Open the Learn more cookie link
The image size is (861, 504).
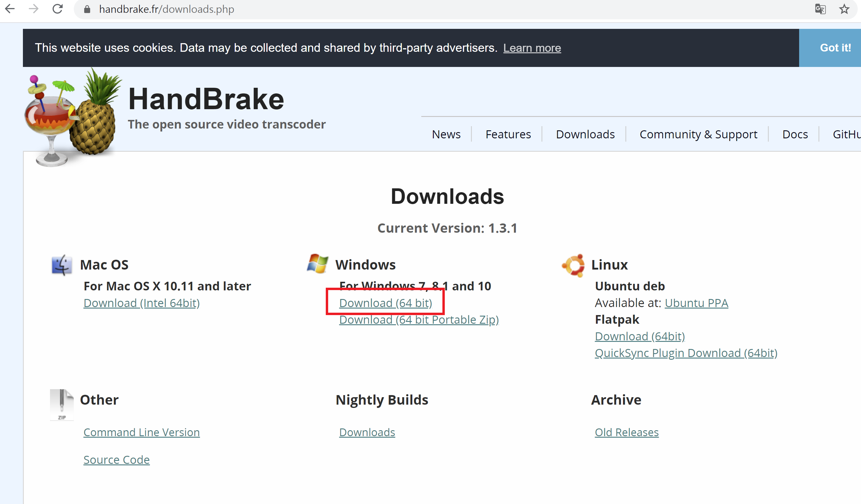click(532, 48)
